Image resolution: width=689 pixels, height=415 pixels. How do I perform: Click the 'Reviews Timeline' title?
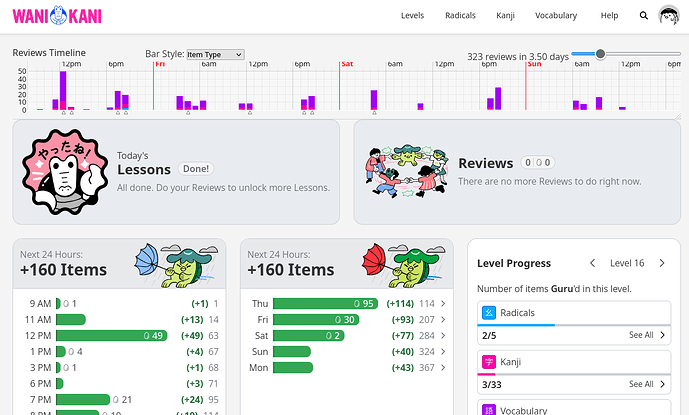point(49,53)
